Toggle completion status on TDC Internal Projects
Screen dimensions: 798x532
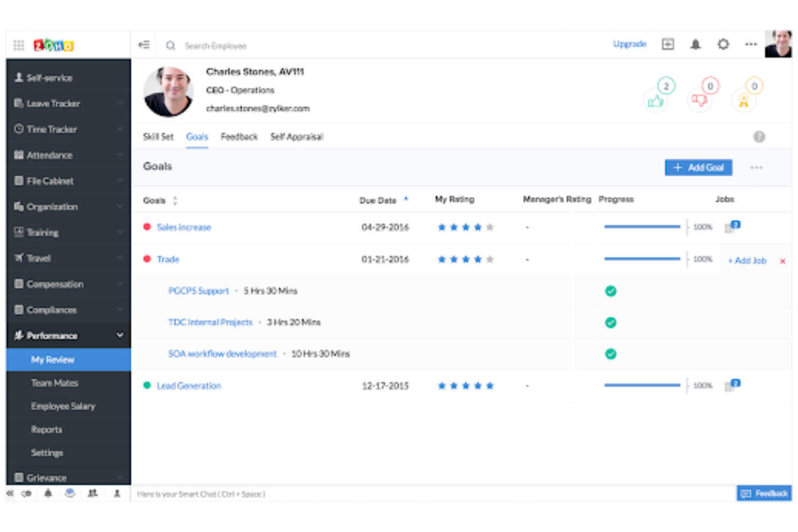point(610,322)
